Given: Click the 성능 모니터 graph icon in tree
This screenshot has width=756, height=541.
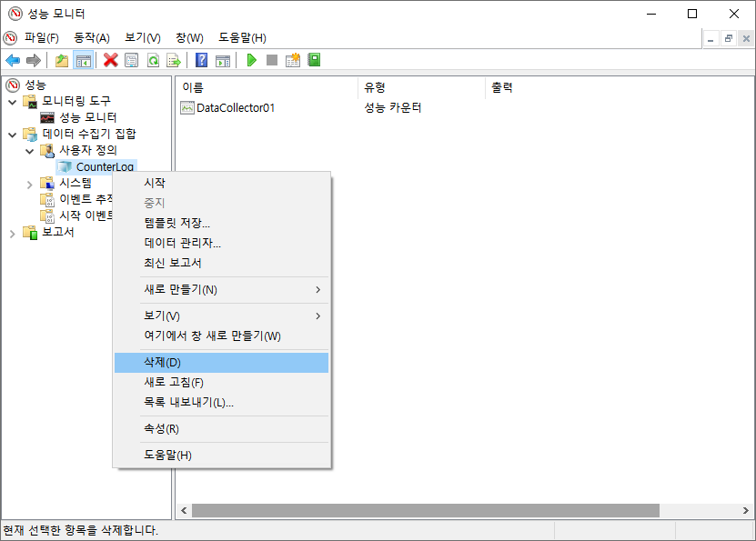Looking at the screenshot, I should (47, 117).
